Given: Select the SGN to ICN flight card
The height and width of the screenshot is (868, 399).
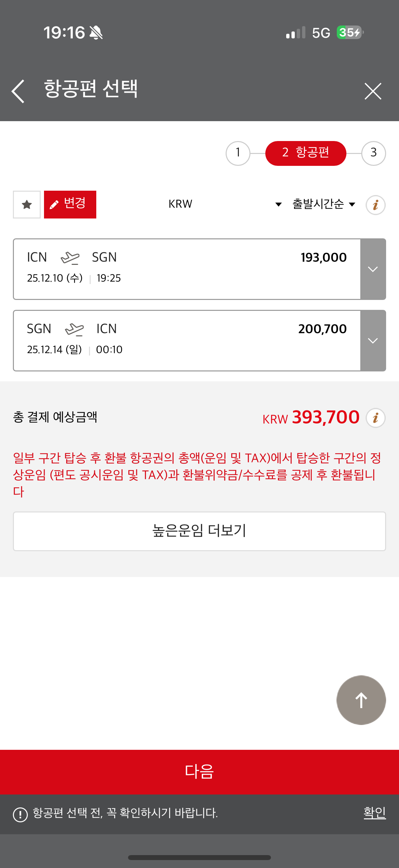Looking at the screenshot, I should (187, 340).
